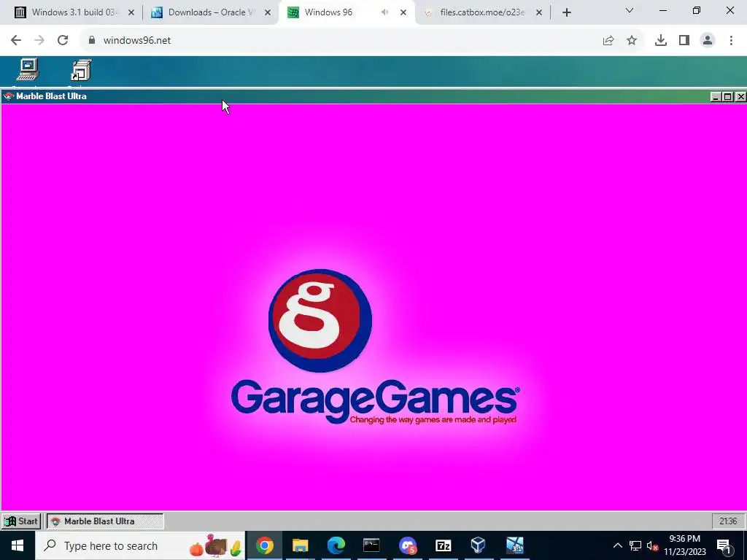
Task: Open VirtualBox from the taskbar
Action: click(479, 545)
